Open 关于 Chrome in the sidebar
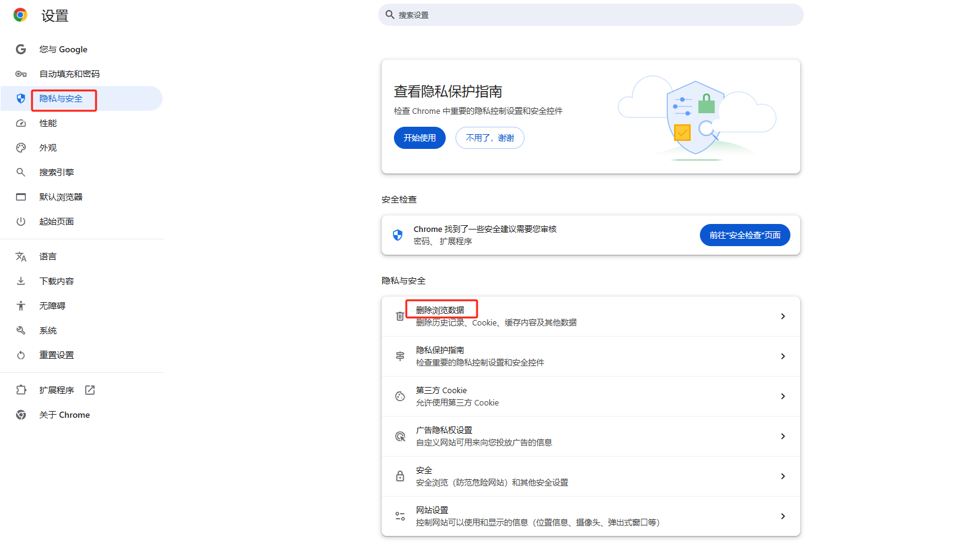The height and width of the screenshot is (547, 980). click(64, 415)
